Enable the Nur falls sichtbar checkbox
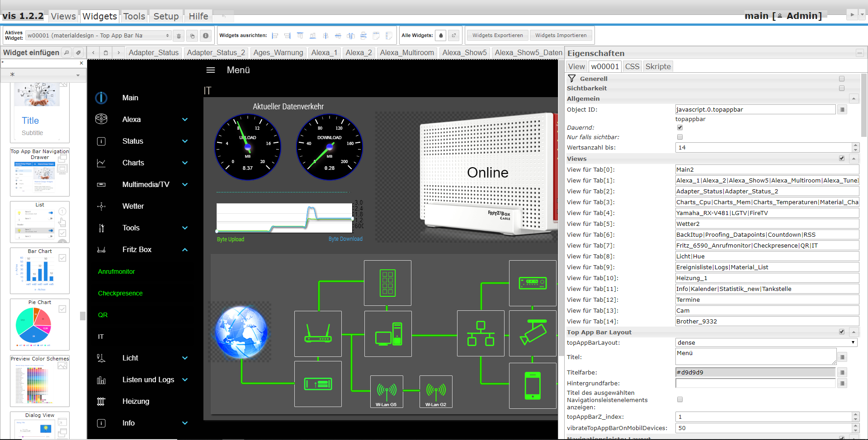The height and width of the screenshot is (440, 868). [680, 137]
